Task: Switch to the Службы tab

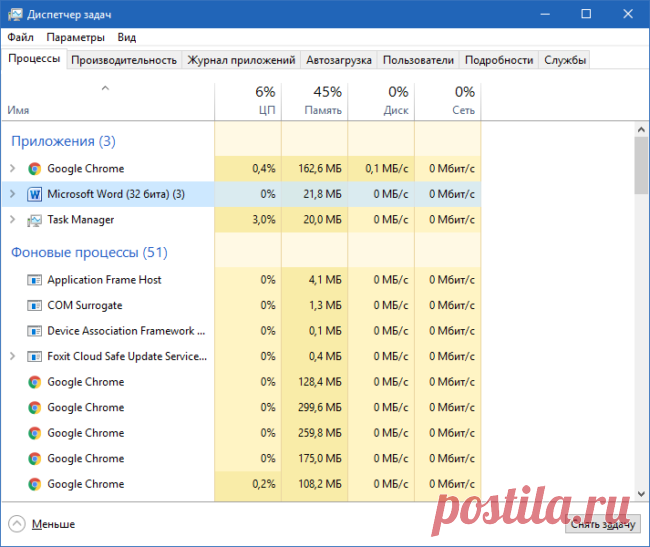Action: pos(565,60)
